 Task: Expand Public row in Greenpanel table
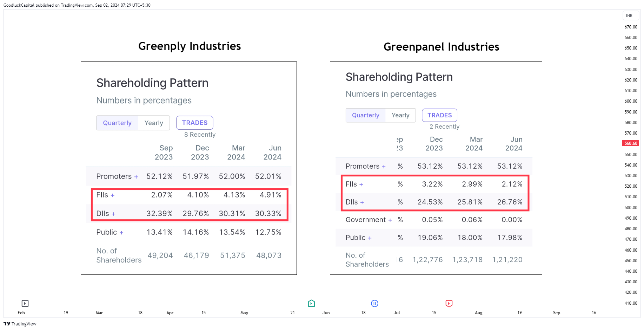point(370,238)
